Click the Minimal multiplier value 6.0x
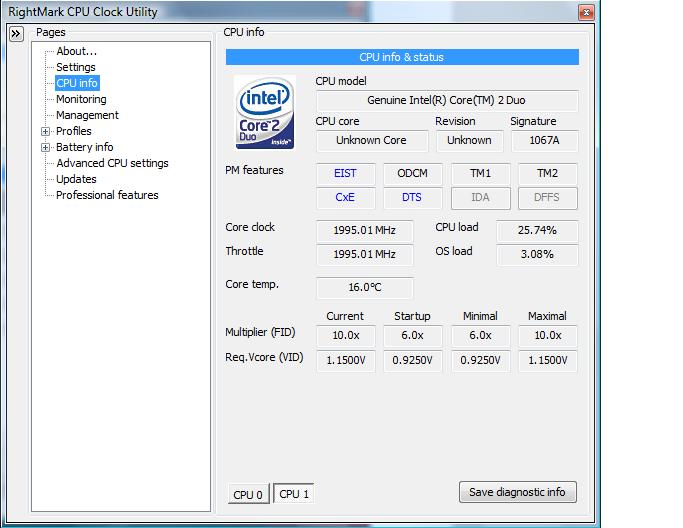Viewport: 683px width, 528px height. [x=480, y=335]
